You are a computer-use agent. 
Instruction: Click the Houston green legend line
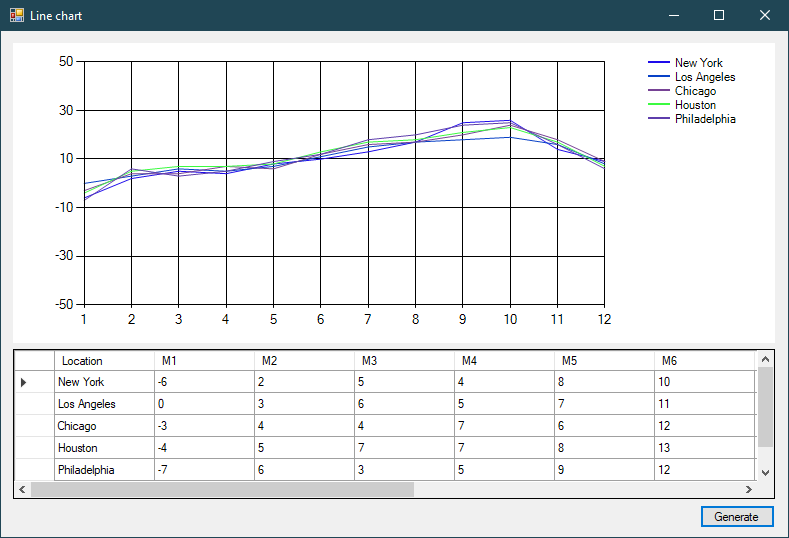point(659,105)
